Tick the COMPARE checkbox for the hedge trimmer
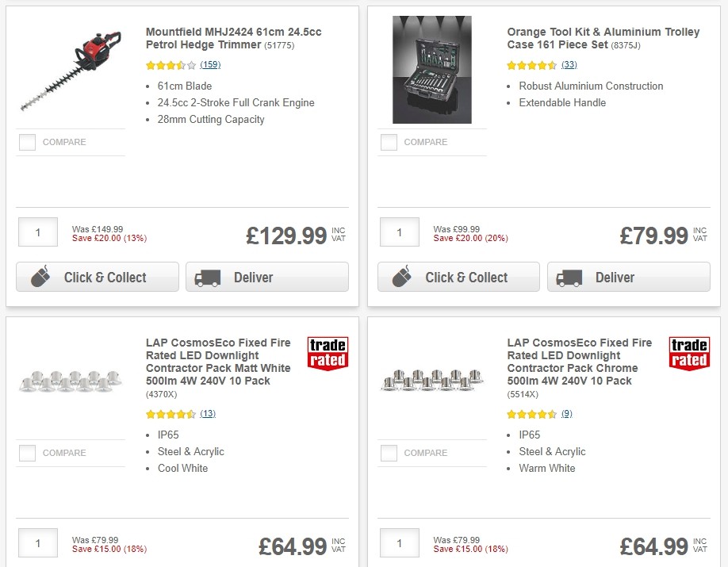Viewport: 728px width, 567px height. pyautogui.click(x=27, y=142)
